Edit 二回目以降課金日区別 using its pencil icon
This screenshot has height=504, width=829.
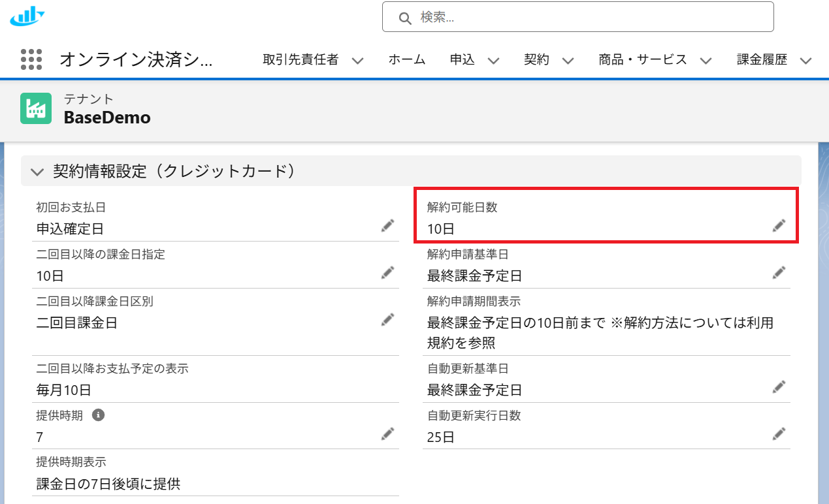click(388, 319)
